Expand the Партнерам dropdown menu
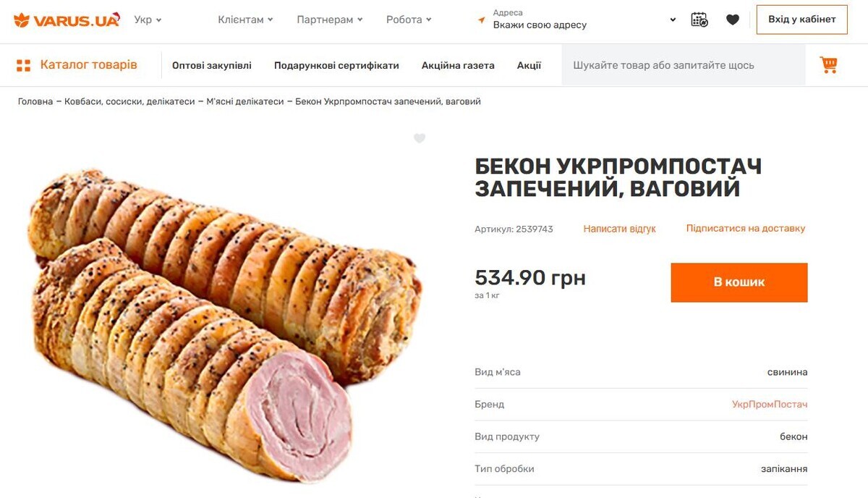The image size is (868, 498). click(329, 20)
